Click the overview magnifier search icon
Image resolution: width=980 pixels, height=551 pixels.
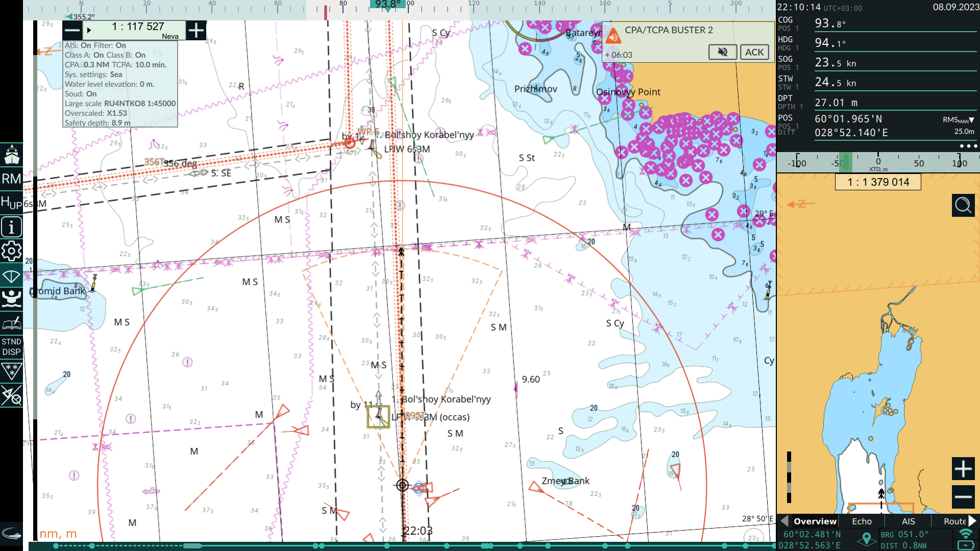pos(963,206)
